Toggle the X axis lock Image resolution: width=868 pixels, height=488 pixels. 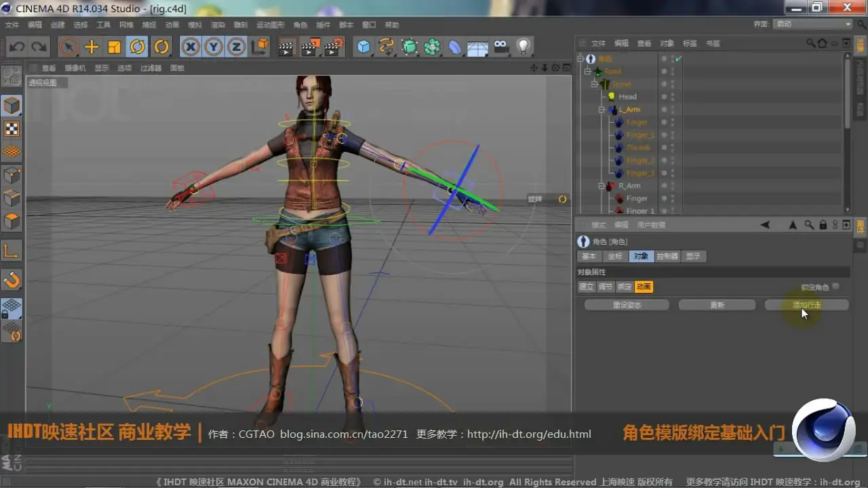pyautogui.click(x=191, y=47)
